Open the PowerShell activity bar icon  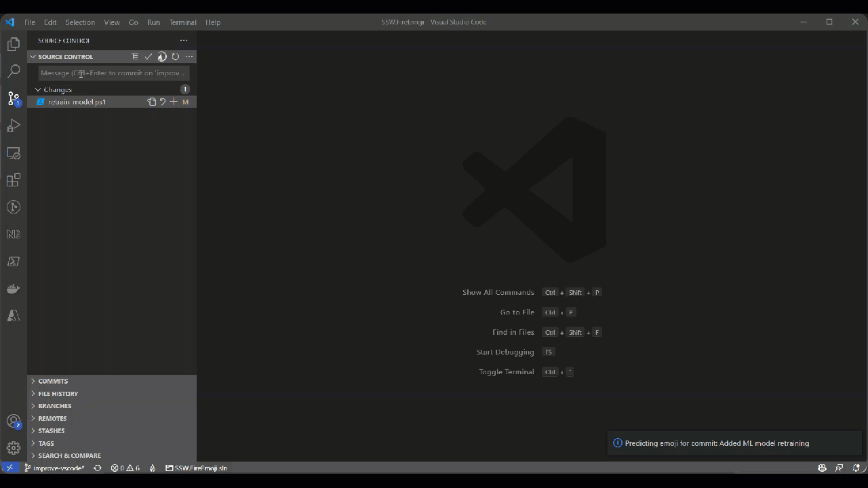pos(14,262)
